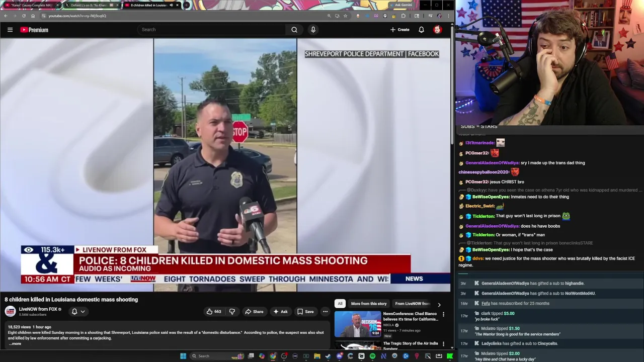
Task: Open Kick app icon in taskbar
Action: [x=450, y=356]
